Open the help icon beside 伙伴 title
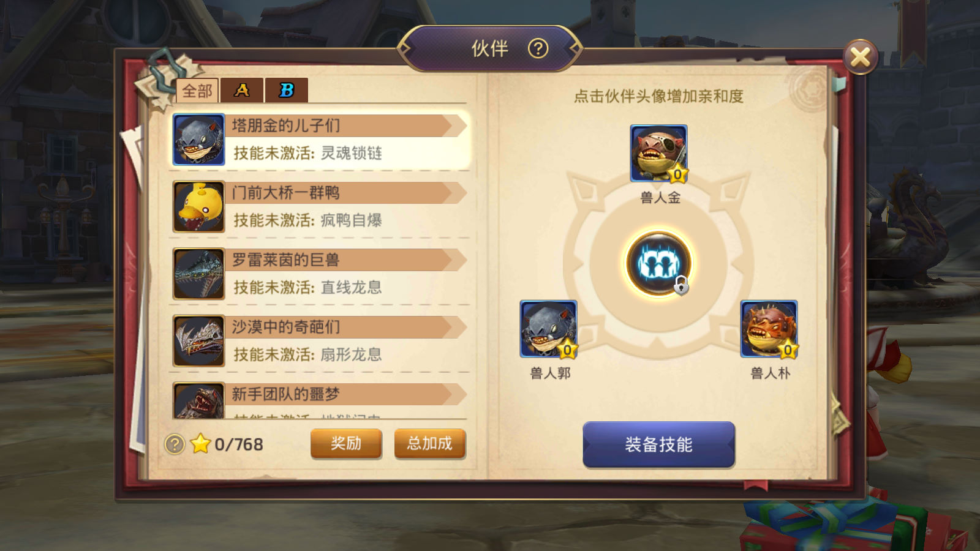Screen dimensions: 980x551 (x=538, y=48)
